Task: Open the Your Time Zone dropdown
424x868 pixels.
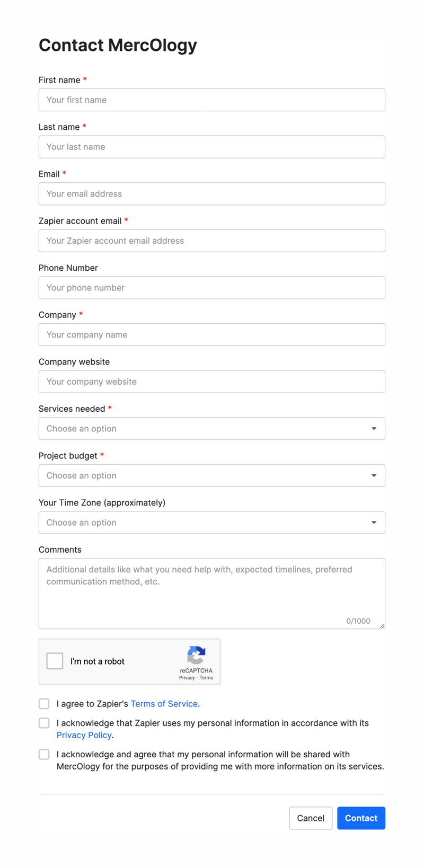Action: (x=212, y=522)
